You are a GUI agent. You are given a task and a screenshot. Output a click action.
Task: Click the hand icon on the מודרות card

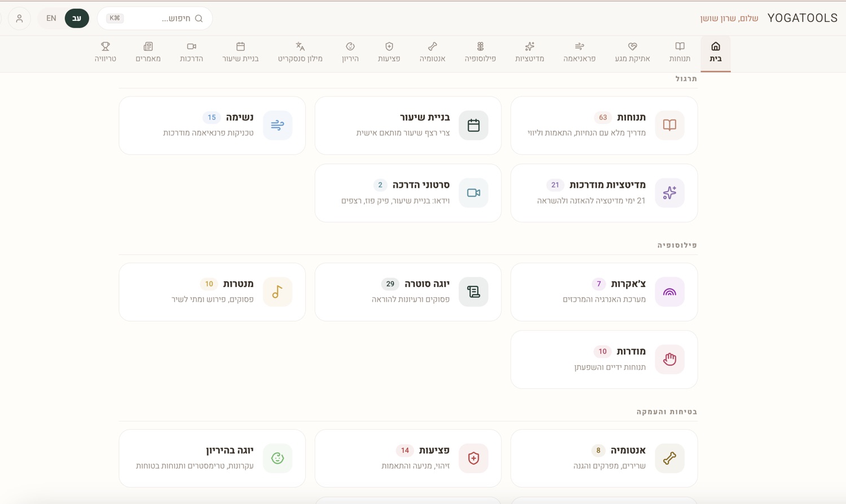coord(669,359)
